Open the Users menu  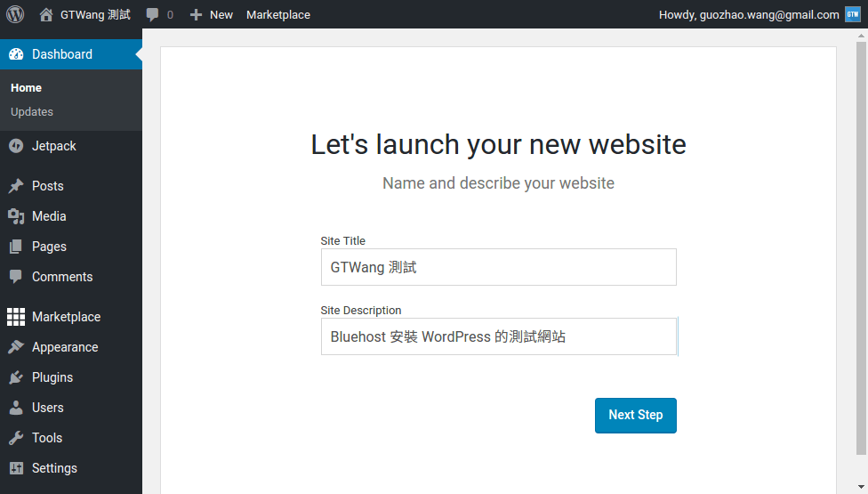(48, 408)
